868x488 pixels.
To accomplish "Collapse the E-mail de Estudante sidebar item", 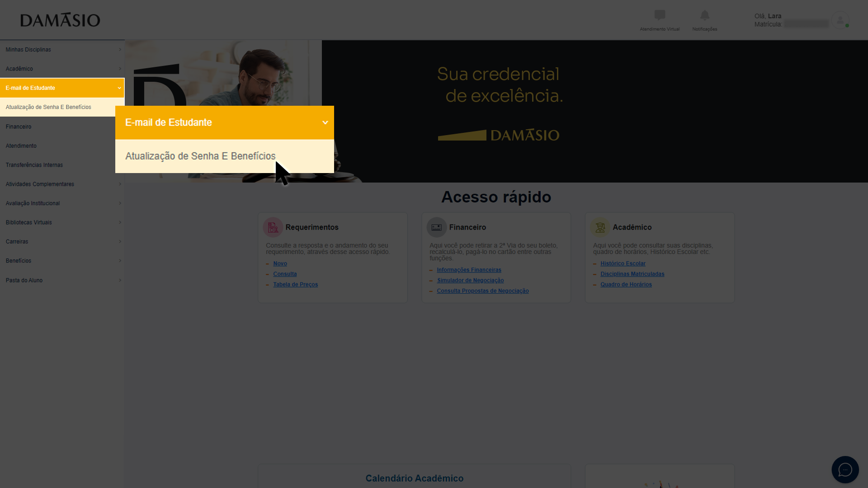I will coord(62,88).
